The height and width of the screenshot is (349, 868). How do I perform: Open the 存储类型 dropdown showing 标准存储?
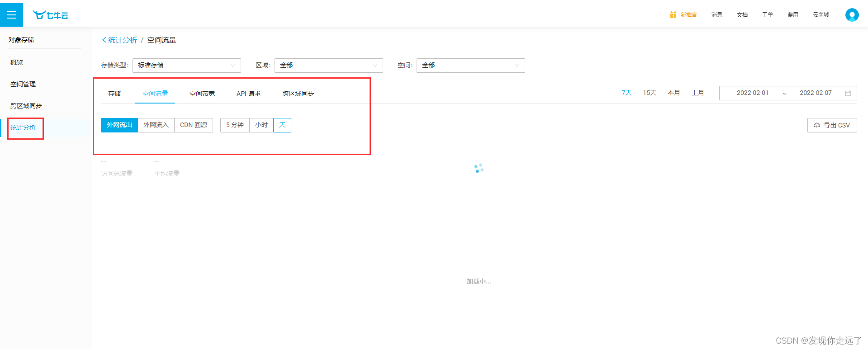point(186,65)
